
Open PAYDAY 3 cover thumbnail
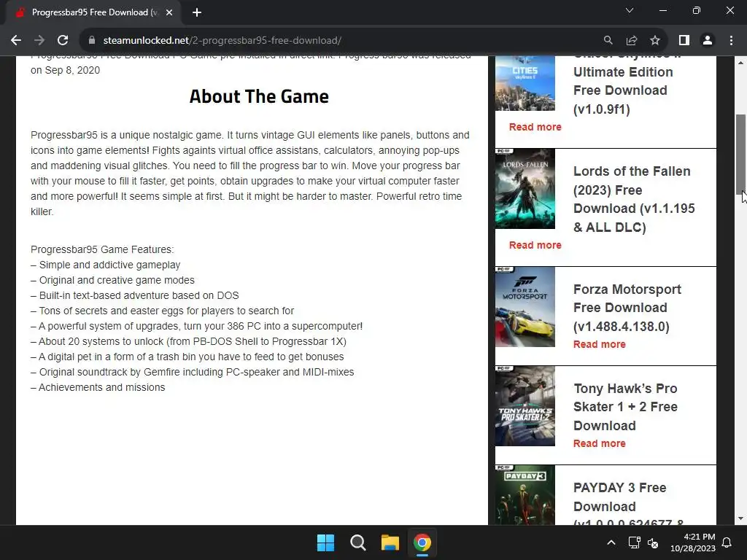click(525, 495)
